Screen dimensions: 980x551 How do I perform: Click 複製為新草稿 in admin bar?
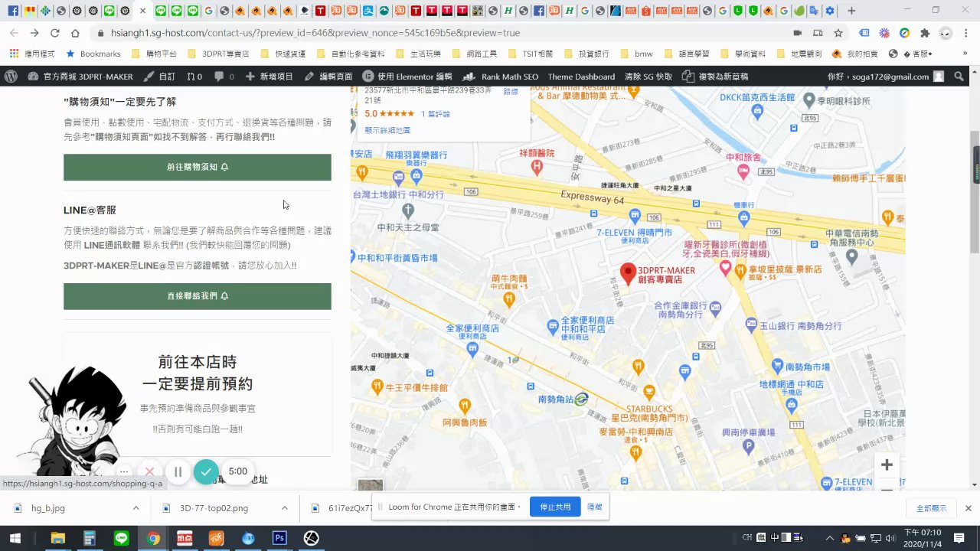[x=715, y=77]
